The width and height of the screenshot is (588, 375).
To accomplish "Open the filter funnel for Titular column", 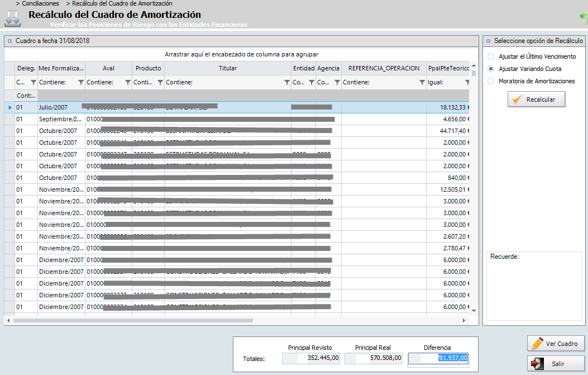I will click(287, 82).
